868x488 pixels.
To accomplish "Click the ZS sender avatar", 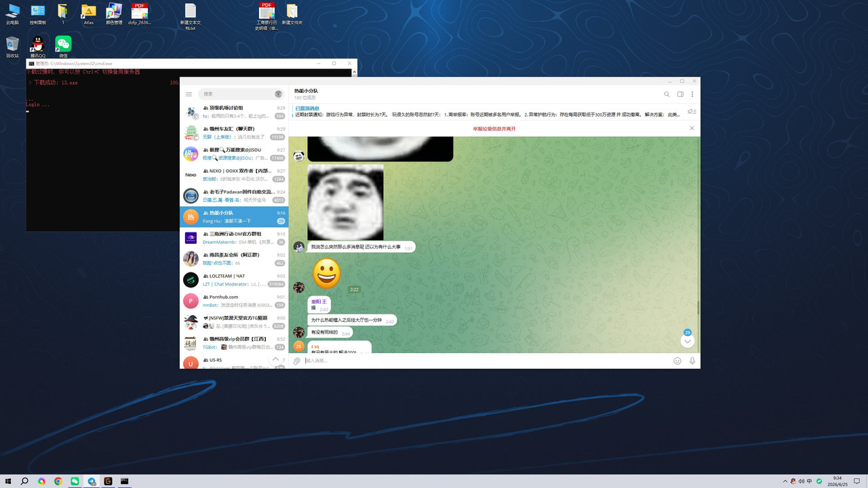I will (x=298, y=346).
